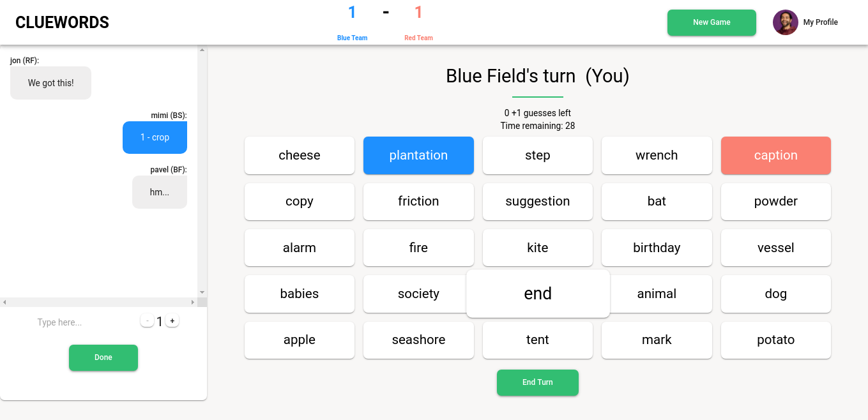Decrease the clue number with the minus control

[147, 320]
